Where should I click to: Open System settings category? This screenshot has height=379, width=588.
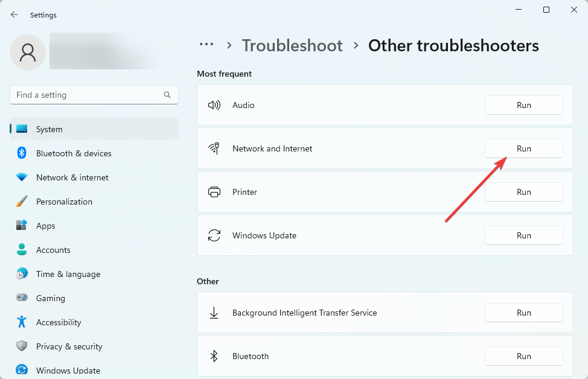pyautogui.click(x=94, y=129)
